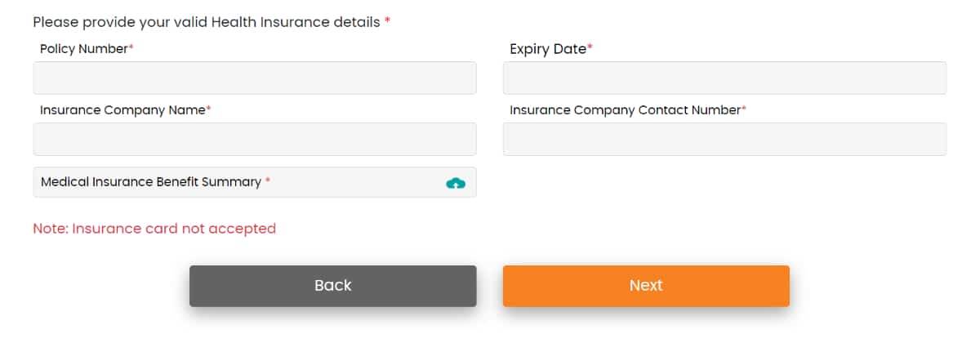Go back using the Back button
This screenshot has height=343, width=980.
pyautogui.click(x=332, y=286)
